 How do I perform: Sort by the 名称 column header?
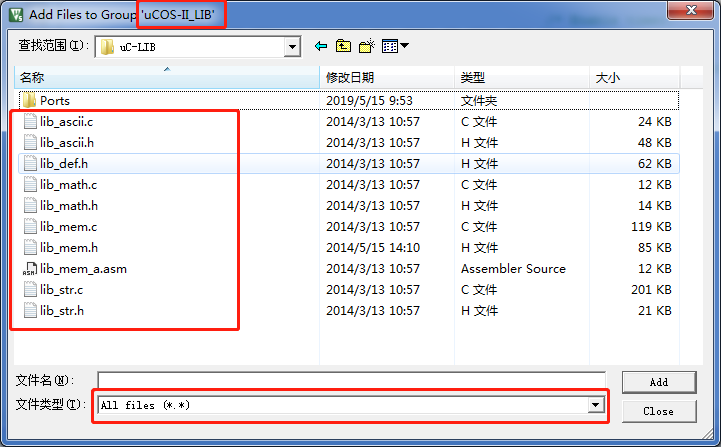(167, 77)
